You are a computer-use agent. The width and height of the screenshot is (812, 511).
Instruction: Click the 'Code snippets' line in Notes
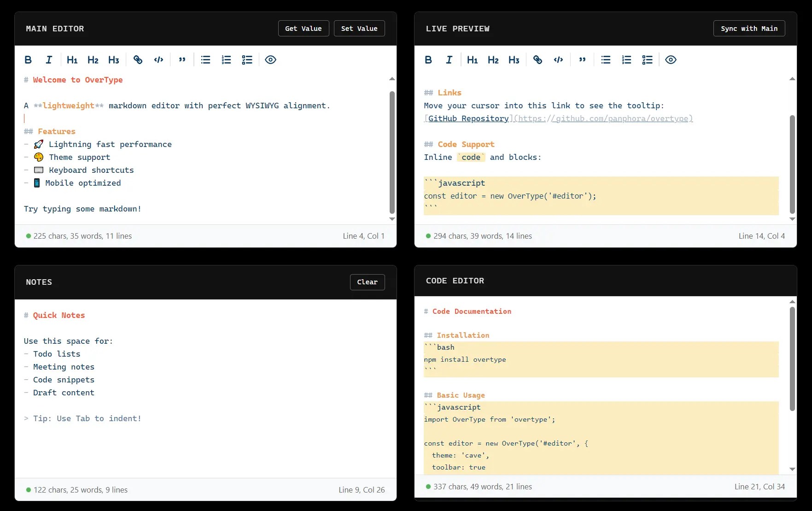(64, 380)
